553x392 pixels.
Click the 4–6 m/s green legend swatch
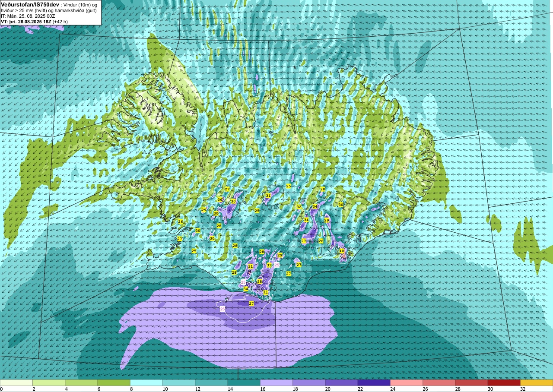click(x=81, y=383)
